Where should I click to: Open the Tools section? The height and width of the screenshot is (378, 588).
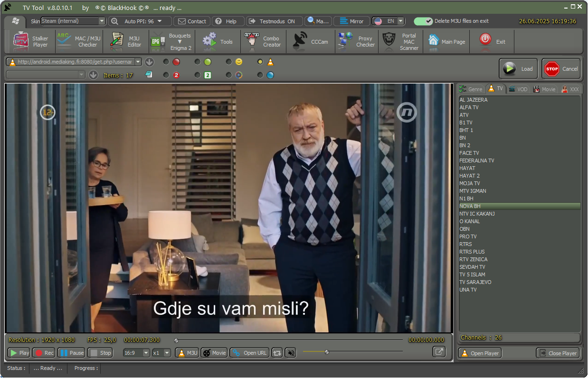point(218,41)
